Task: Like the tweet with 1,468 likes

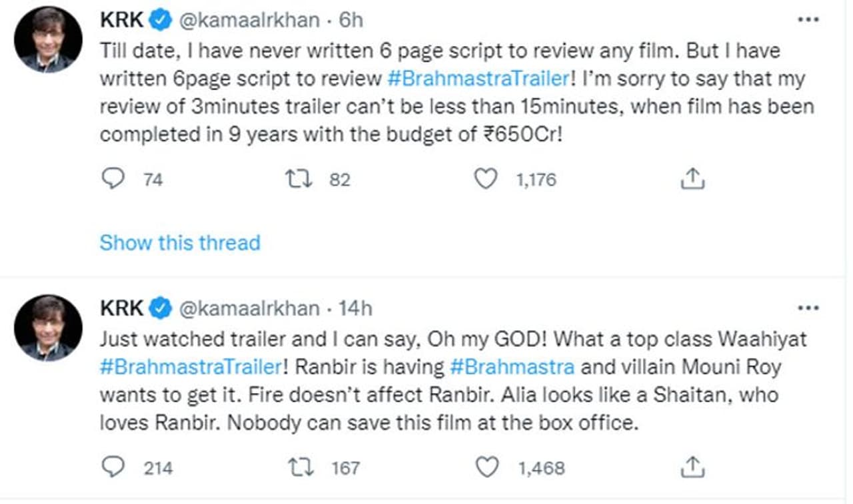Action: tap(486, 467)
